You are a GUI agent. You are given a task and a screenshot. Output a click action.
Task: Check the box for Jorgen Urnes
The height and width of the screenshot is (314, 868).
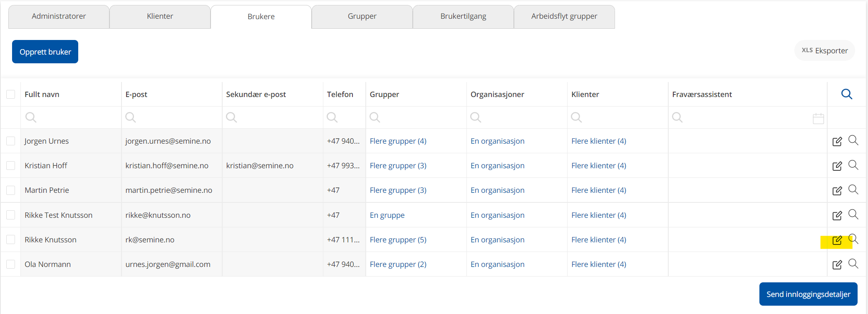(x=11, y=141)
